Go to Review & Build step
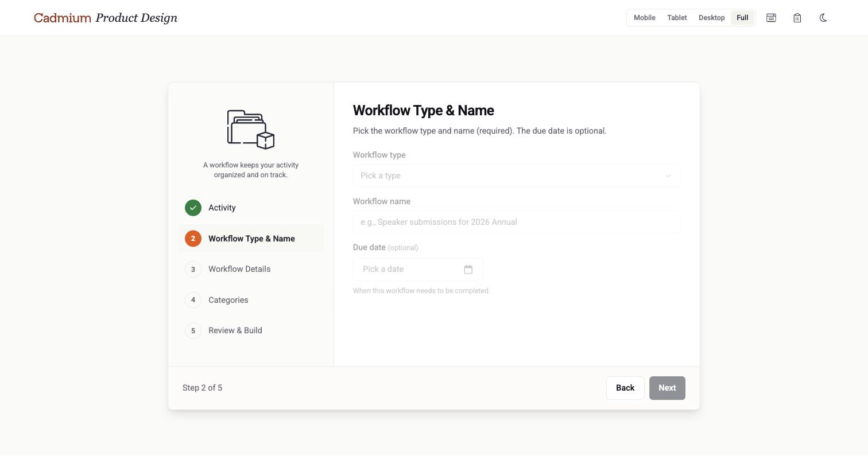868x456 pixels. (251, 330)
